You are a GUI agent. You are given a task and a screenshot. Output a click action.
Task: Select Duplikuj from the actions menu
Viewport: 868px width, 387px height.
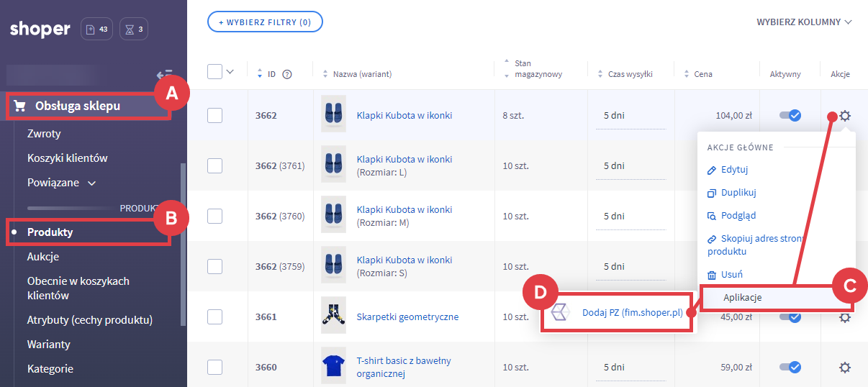point(738,193)
